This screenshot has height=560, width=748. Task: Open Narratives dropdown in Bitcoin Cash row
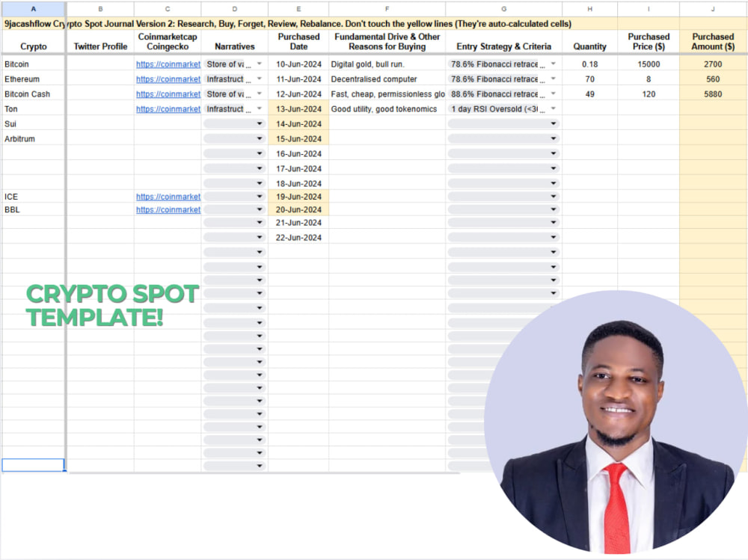point(260,93)
